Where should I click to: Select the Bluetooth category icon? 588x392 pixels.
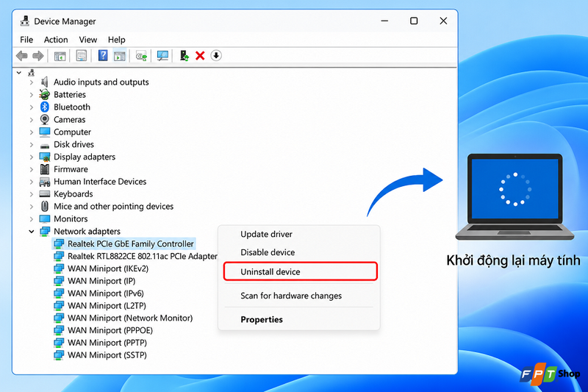45,107
